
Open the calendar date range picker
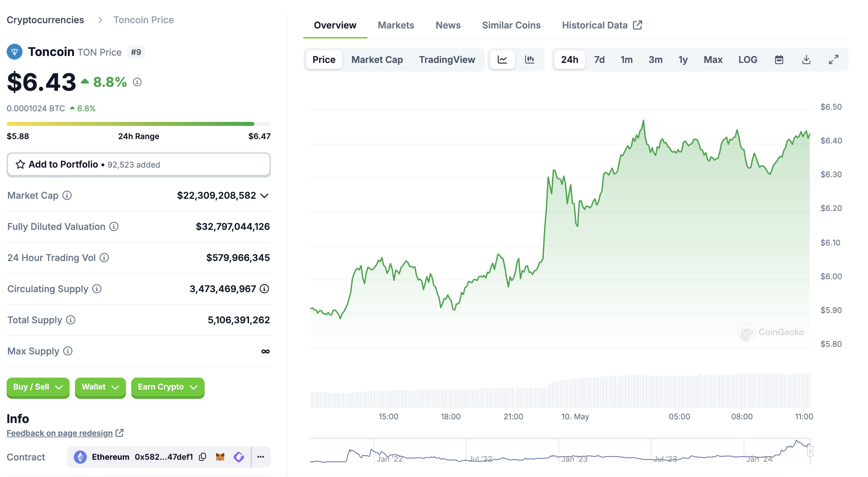779,60
